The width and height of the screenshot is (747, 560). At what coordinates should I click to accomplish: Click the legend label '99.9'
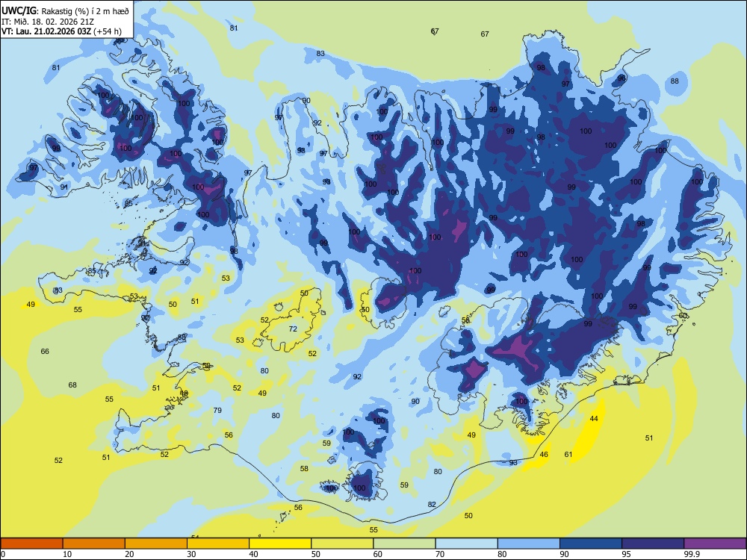tap(691, 554)
